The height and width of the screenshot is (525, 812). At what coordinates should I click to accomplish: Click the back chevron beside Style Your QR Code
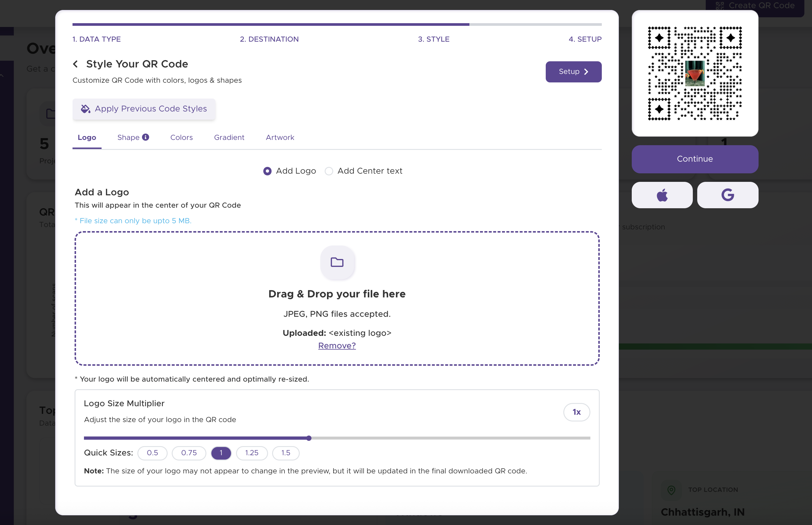(75, 64)
